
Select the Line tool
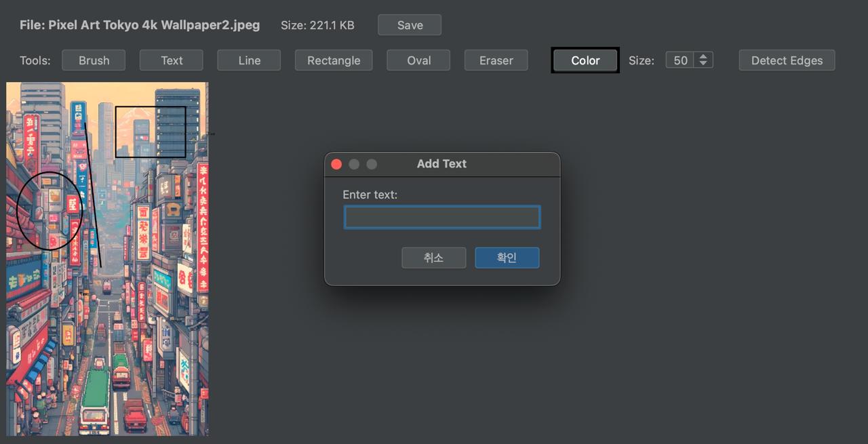(248, 60)
